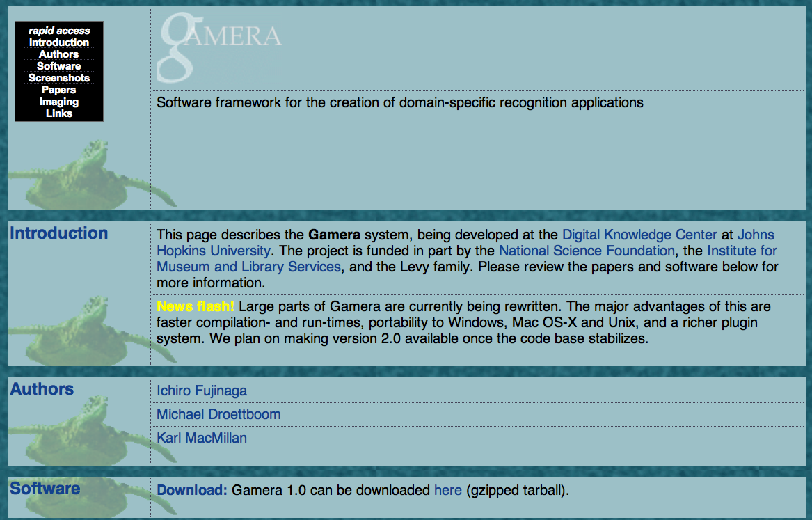Image resolution: width=812 pixels, height=520 pixels.
Task: Open the Digital Knowledge Center link
Action: point(639,235)
